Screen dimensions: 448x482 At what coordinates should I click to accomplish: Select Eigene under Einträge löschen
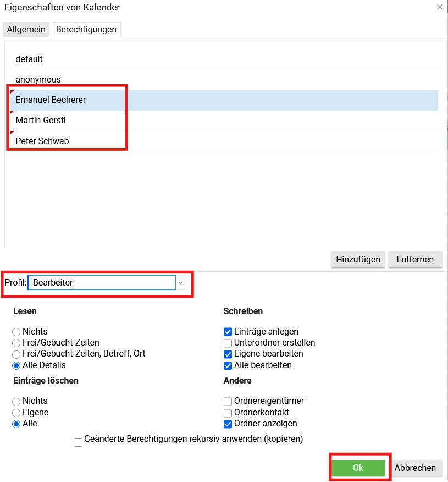(16, 413)
